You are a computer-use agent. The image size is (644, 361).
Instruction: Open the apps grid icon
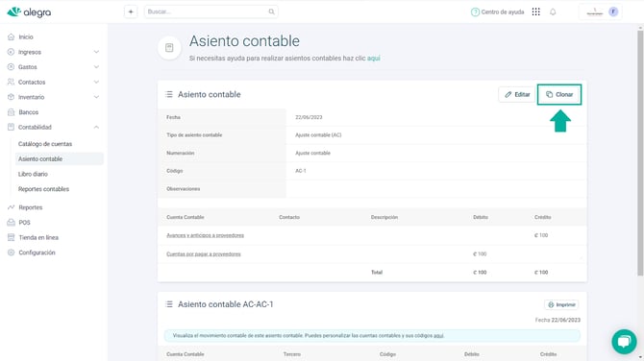(536, 12)
